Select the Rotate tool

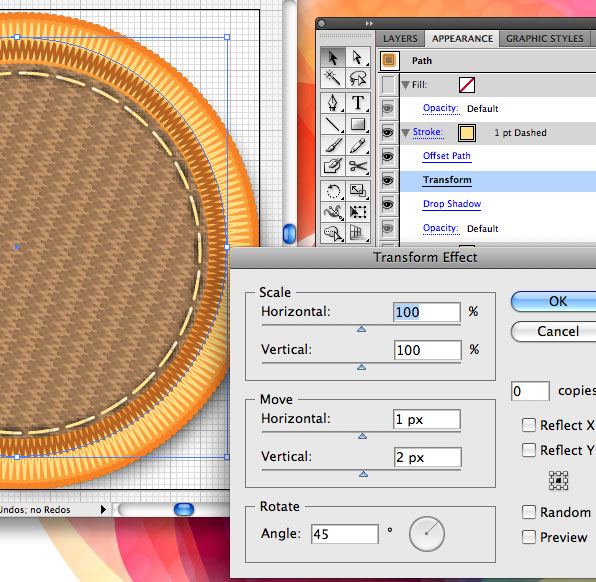coord(333,191)
